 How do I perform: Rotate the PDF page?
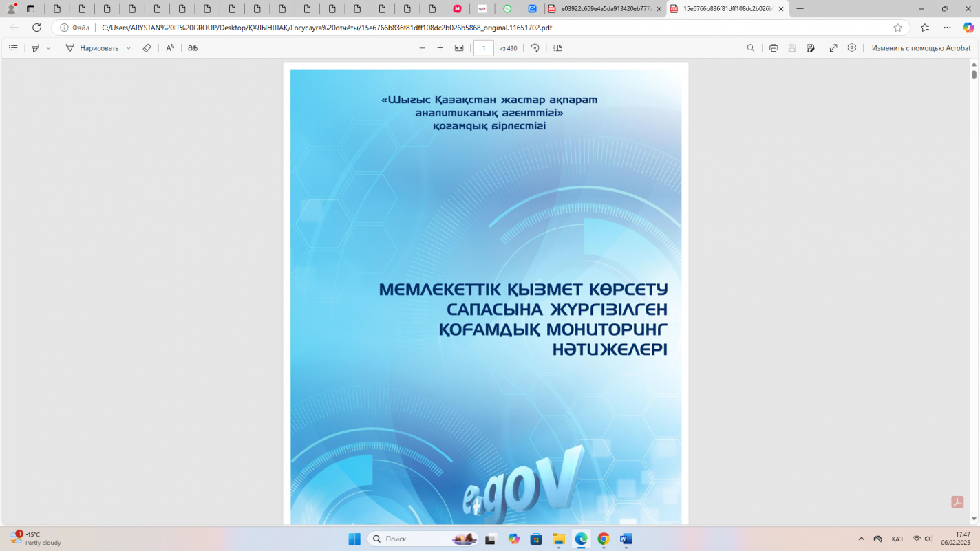coord(535,48)
